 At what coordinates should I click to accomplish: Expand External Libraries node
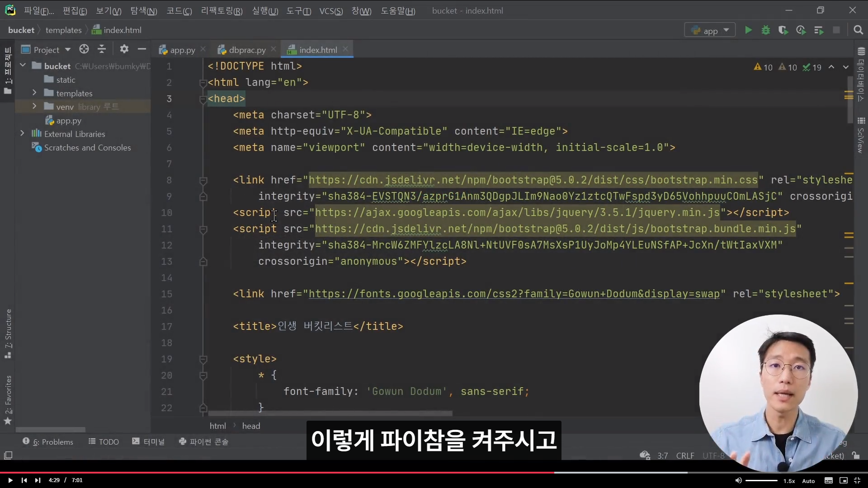22,133
